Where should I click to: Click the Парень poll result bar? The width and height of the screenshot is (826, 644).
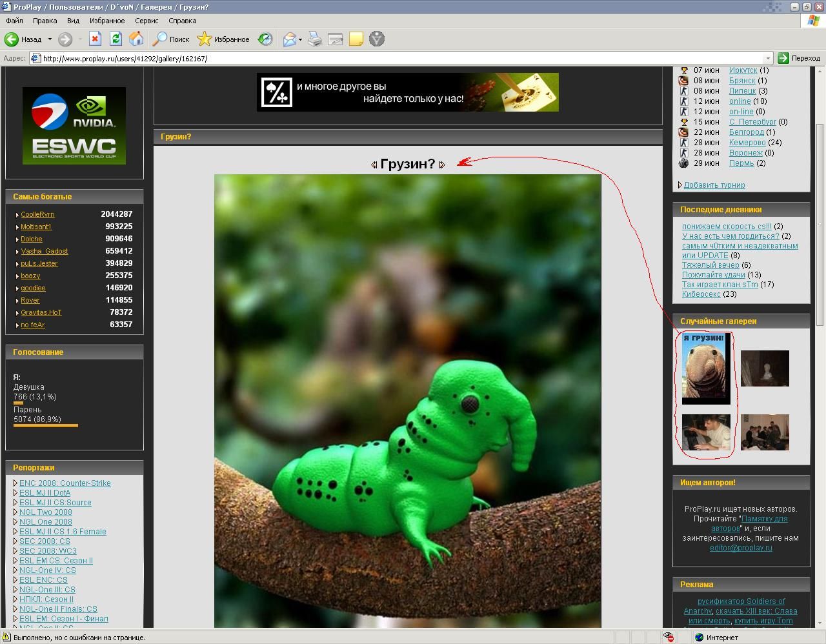pos(46,425)
